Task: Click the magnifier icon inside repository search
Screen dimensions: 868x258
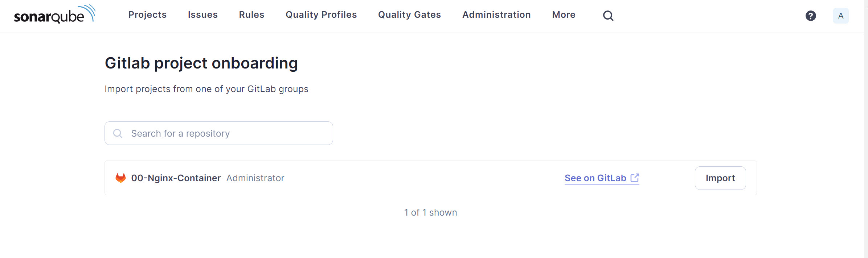Action: tap(118, 133)
